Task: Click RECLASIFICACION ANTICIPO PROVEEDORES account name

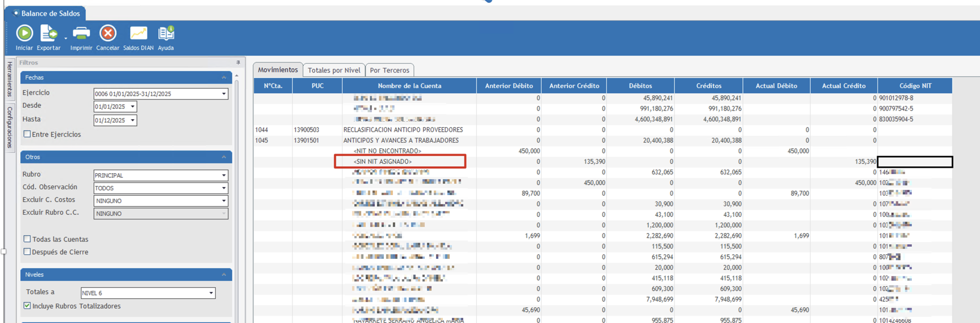Action: 403,130
